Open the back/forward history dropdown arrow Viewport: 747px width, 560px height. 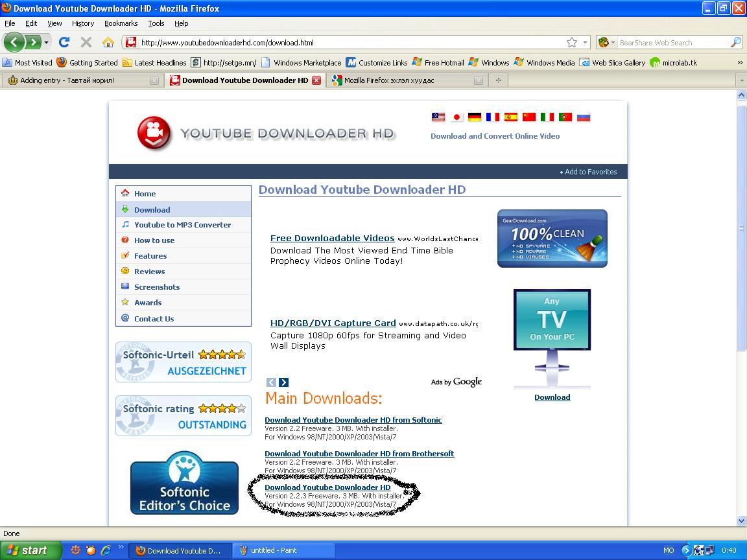pos(46,42)
